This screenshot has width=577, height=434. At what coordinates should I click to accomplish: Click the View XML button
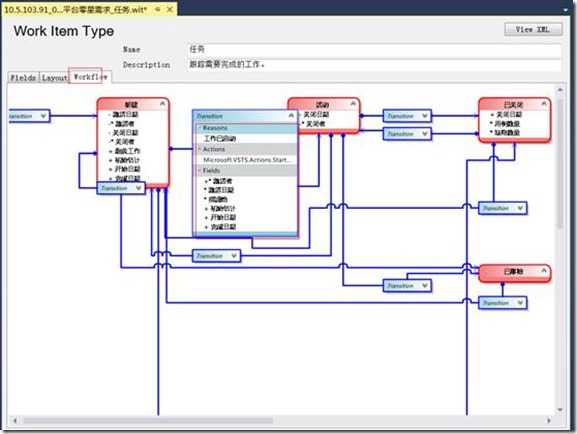[533, 29]
